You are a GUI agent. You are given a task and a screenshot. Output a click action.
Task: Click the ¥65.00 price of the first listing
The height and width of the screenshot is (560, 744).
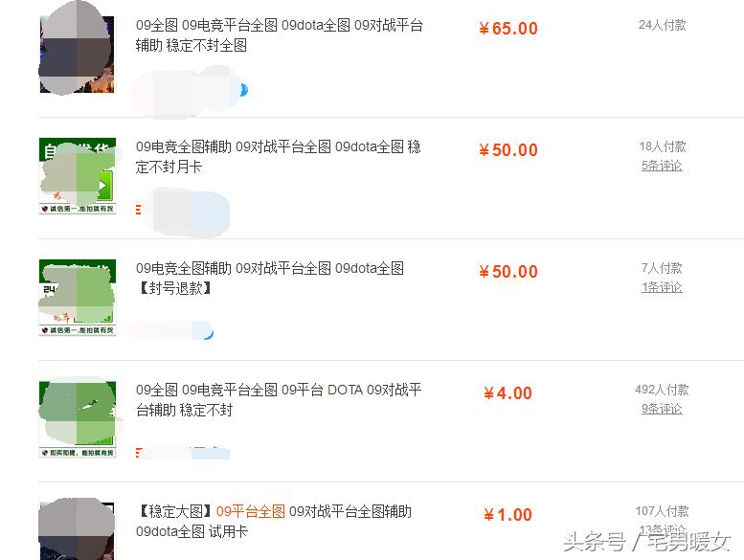pyautogui.click(x=508, y=29)
